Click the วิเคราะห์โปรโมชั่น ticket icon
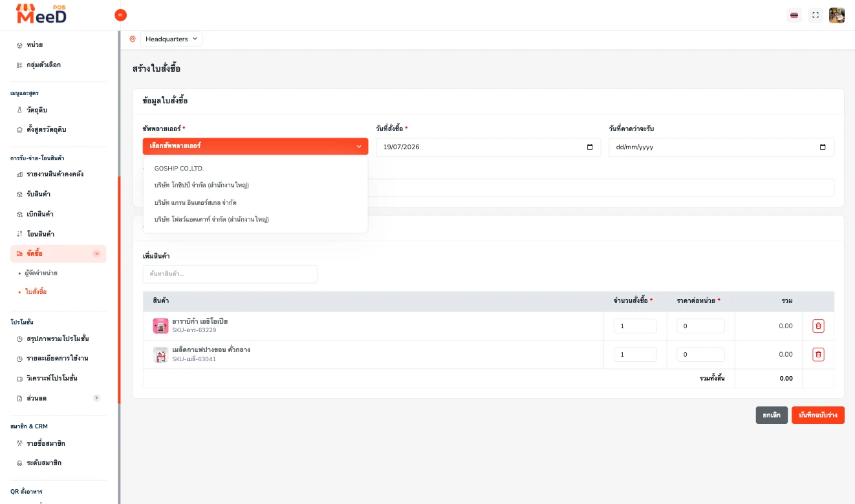This screenshot has height=504, width=855. (x=19, y=378)
